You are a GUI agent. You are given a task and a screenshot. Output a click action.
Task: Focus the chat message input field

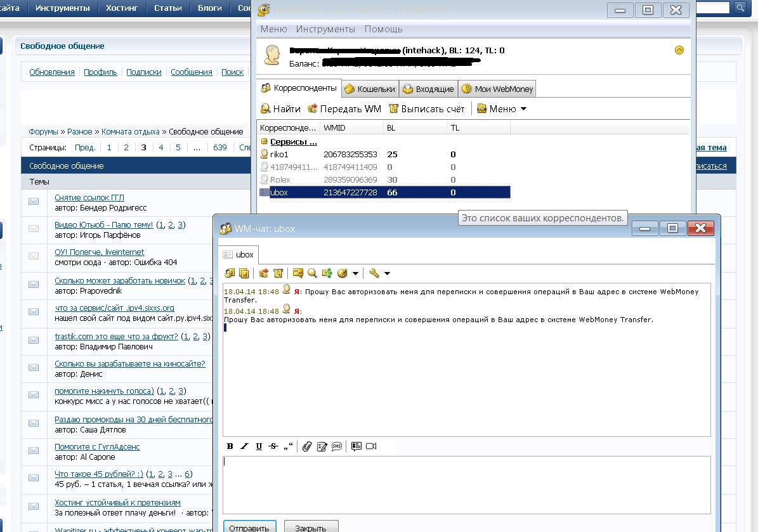(466, 484)
